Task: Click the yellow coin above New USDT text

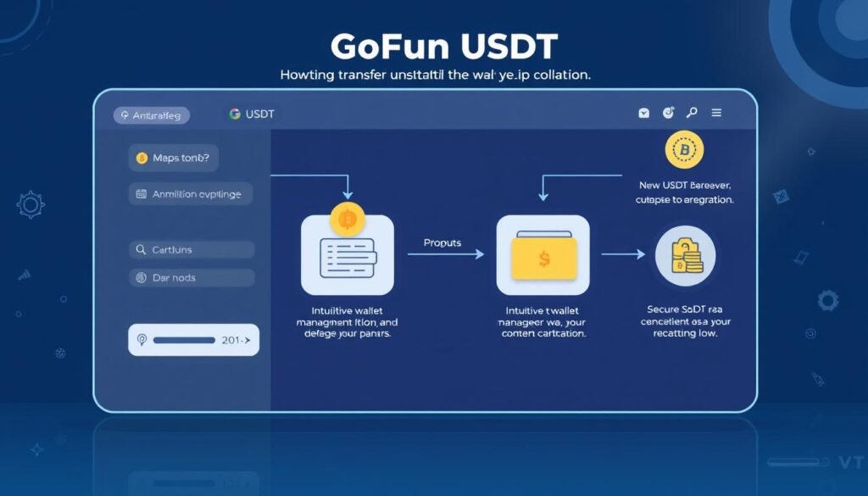Action: [685, 152]
